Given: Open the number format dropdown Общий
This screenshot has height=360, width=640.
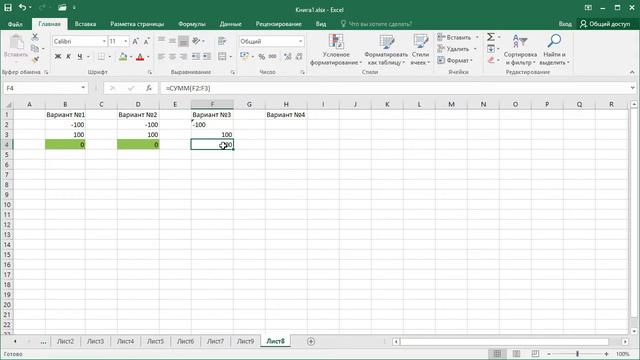Looking at the screenshot, I should pyautogui.click(x=300, y=41).
